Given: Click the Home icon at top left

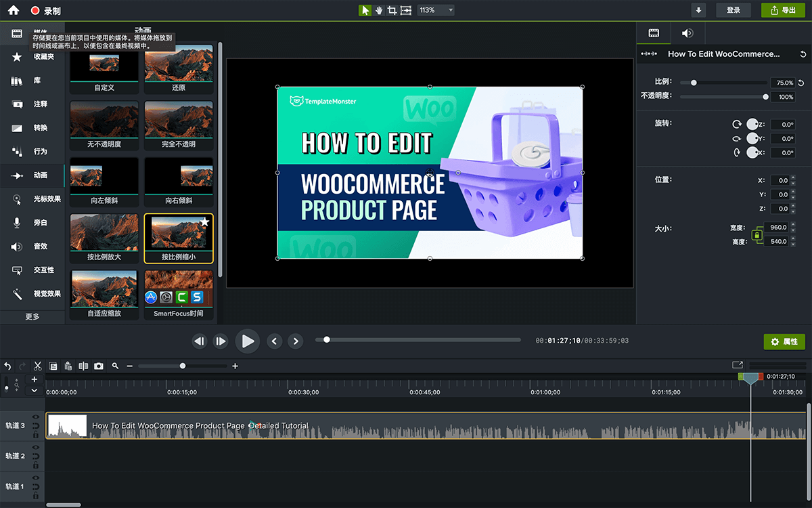Looking at the screenshot, I should click(x=13, y=10).
